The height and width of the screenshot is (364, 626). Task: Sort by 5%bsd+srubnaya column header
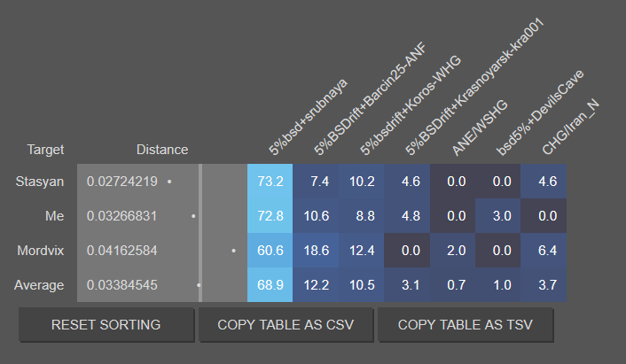(x=308, y=117)
